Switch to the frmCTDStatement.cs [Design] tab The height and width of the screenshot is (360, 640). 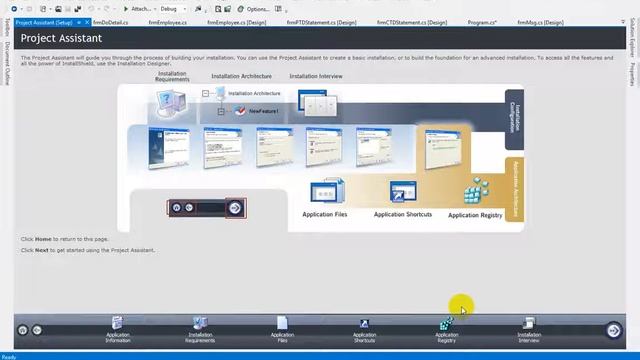412,22
